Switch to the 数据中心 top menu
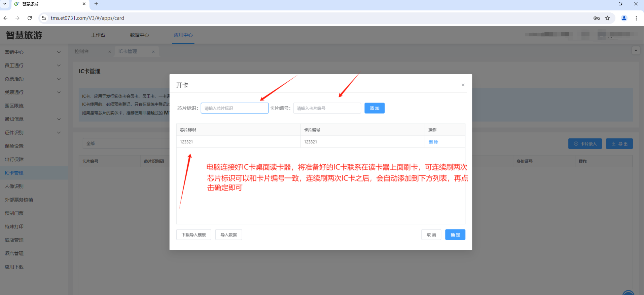644x295 pixels. coord(139,35)
